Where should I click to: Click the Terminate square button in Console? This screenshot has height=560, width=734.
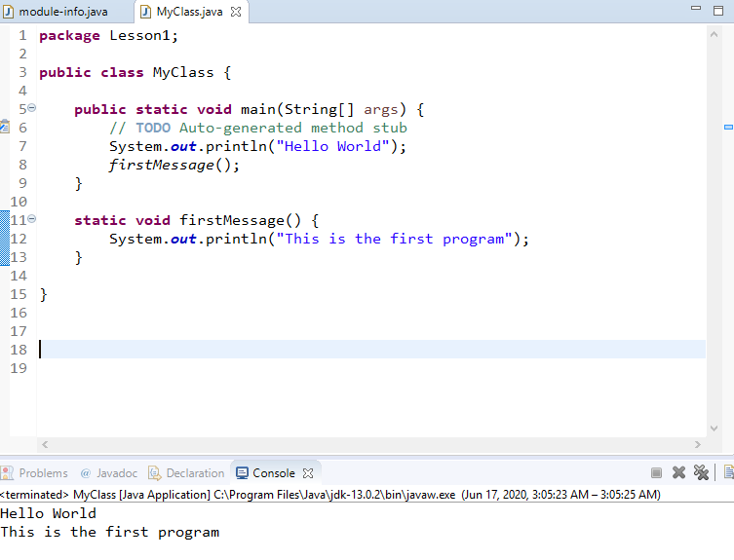pyautogui.click(x=656, y=473)
